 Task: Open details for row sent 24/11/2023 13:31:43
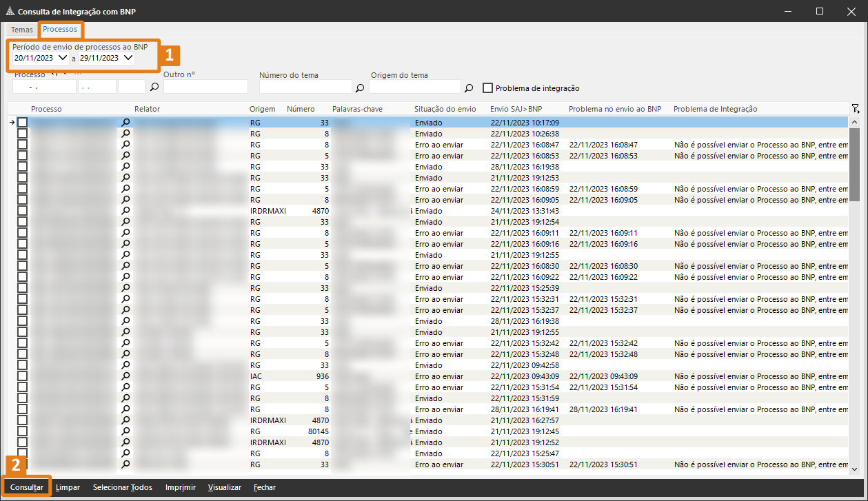125,210
